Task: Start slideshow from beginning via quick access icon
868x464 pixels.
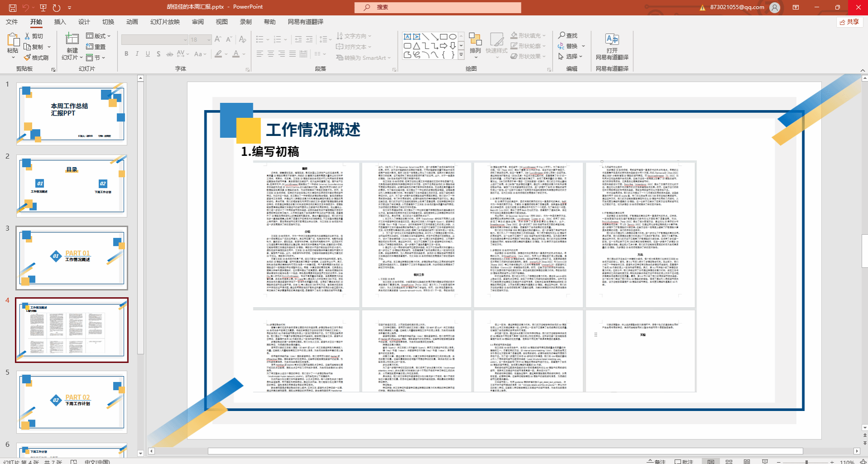Action: click(x=43, y=7)
